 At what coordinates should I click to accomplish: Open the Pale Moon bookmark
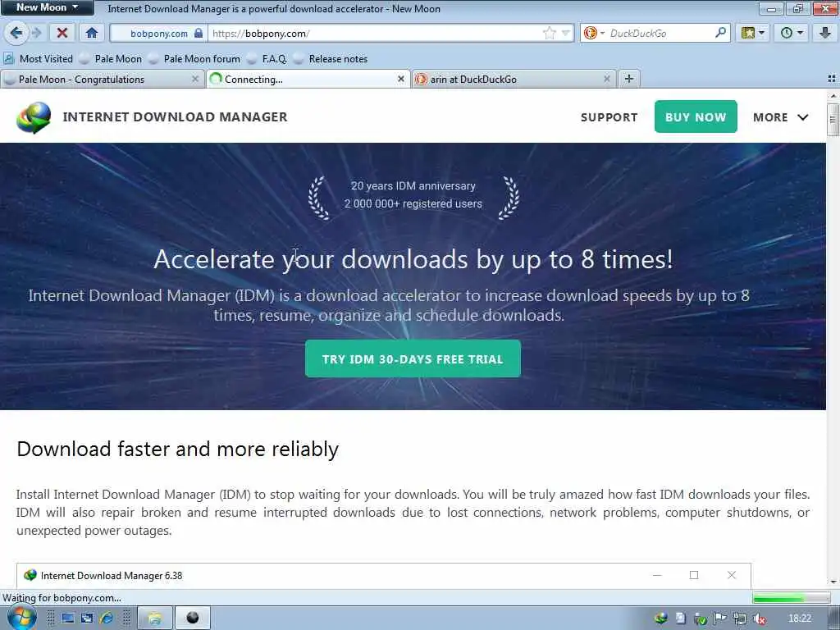click(111, 59)
